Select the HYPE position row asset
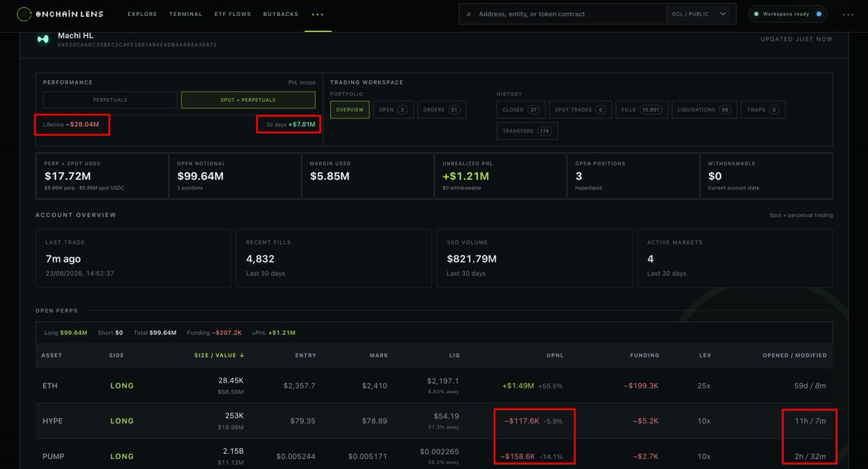 [x=52, y=421]
